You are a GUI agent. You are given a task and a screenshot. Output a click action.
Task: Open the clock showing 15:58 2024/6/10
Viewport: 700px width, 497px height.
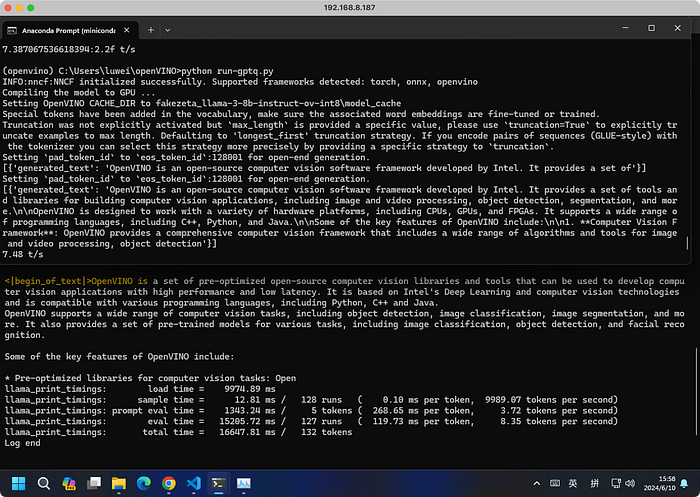point(660,483)
